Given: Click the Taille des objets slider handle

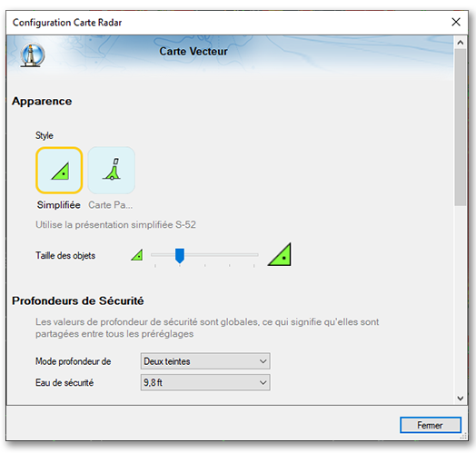Looking at the screenshot, I should point(180,255).
